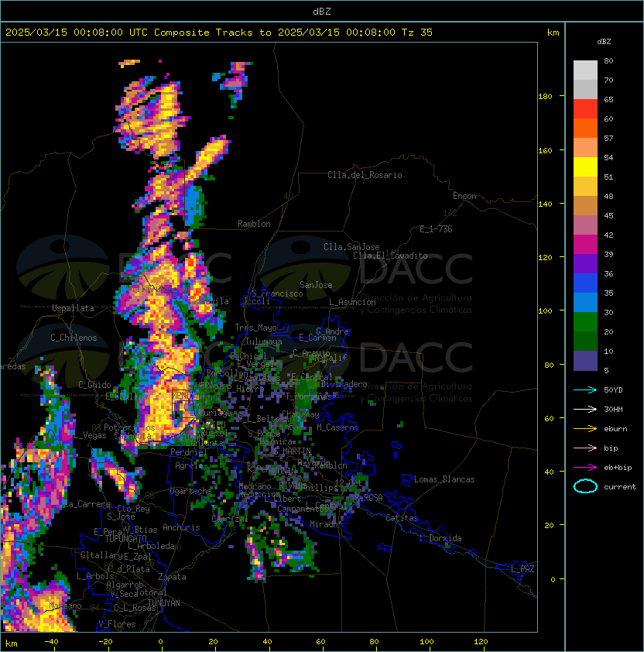Click the 'Tulumaya' map label
The image size is (644, 652).
[264, 341]
